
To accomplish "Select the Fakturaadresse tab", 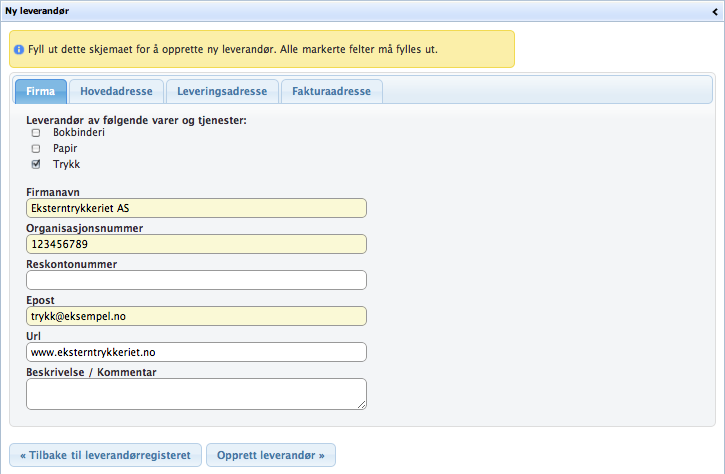I will point(331,91).
